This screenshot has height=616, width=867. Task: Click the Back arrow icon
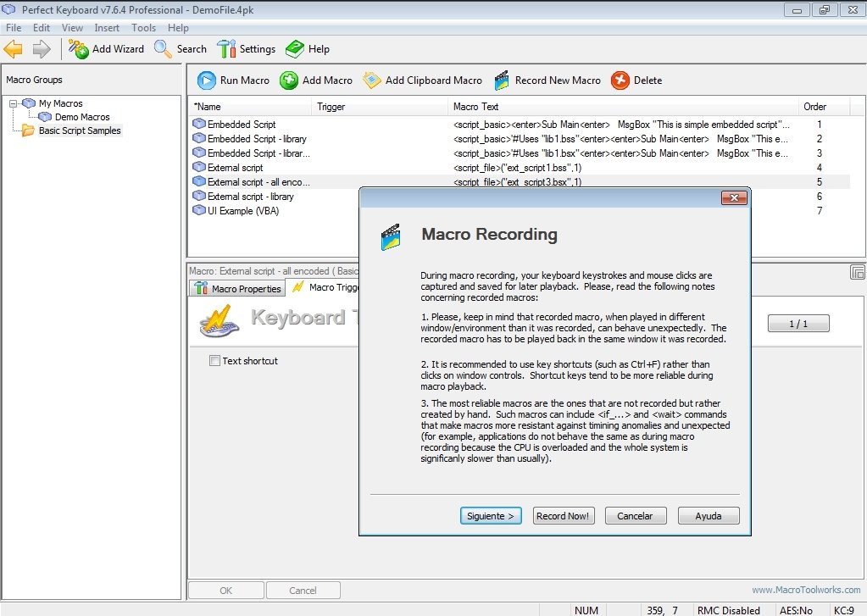tap(14, 49)
